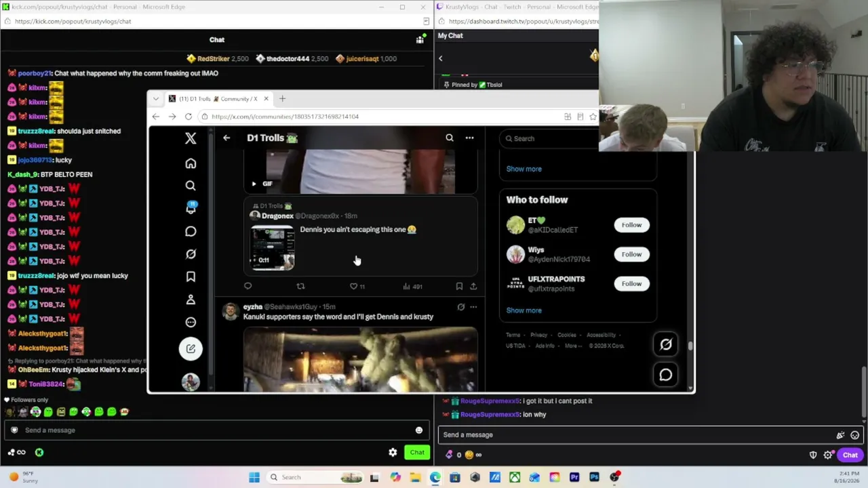Open Cookies footer link

tap(567, 335)
